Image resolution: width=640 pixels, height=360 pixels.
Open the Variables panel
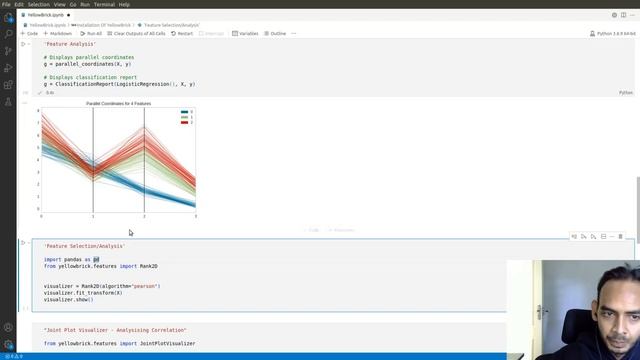click(x=245, y=33)
